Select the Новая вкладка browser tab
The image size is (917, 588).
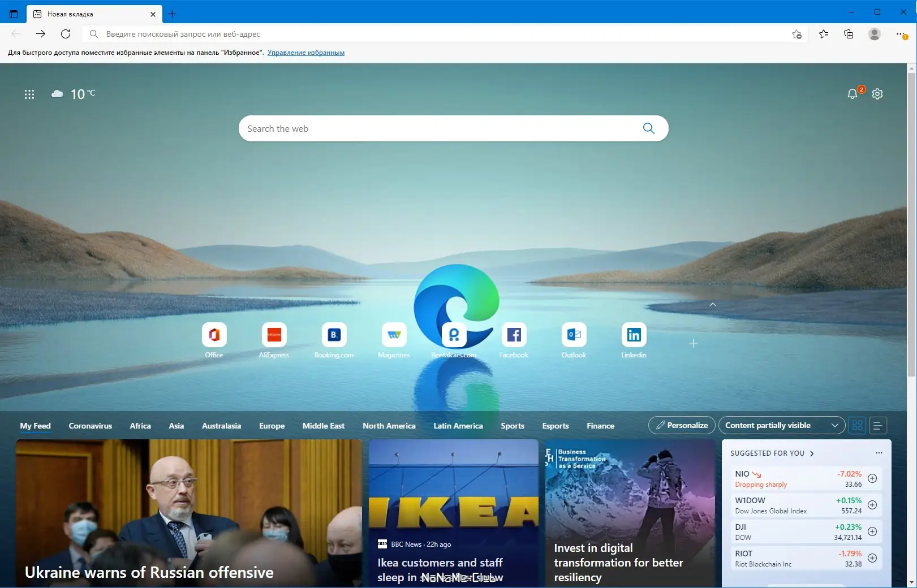coord(94,14)
